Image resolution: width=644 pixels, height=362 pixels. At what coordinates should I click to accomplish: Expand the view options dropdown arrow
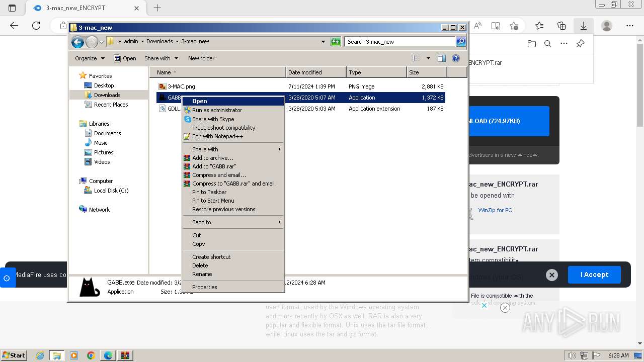coord(428,58)
